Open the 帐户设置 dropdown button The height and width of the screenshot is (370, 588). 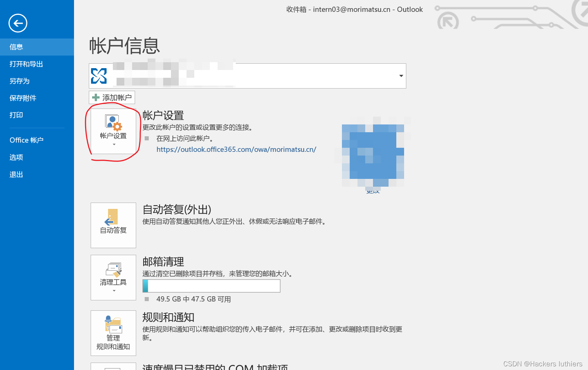click(113, 131)
